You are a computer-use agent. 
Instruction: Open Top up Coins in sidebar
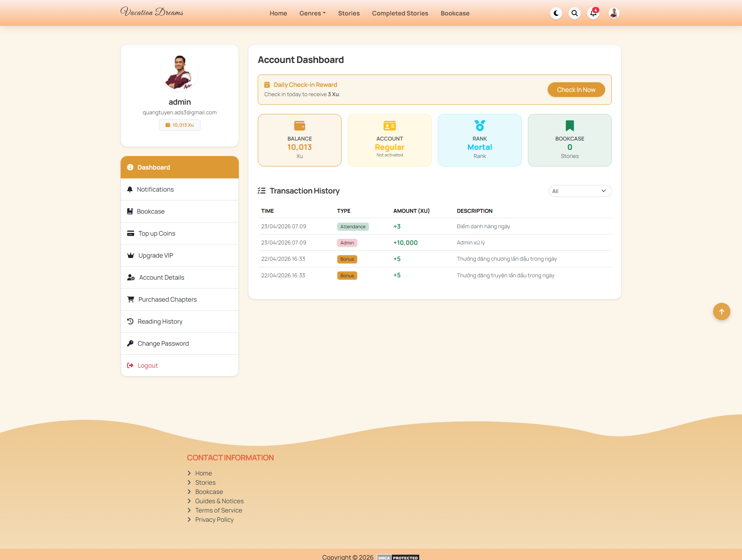click(x=180, y=233)
